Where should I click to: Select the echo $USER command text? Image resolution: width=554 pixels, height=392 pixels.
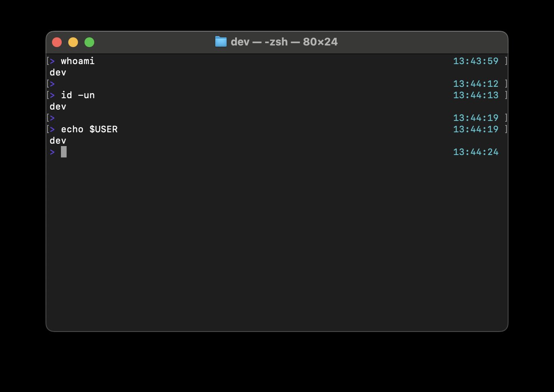click(89, 129)
